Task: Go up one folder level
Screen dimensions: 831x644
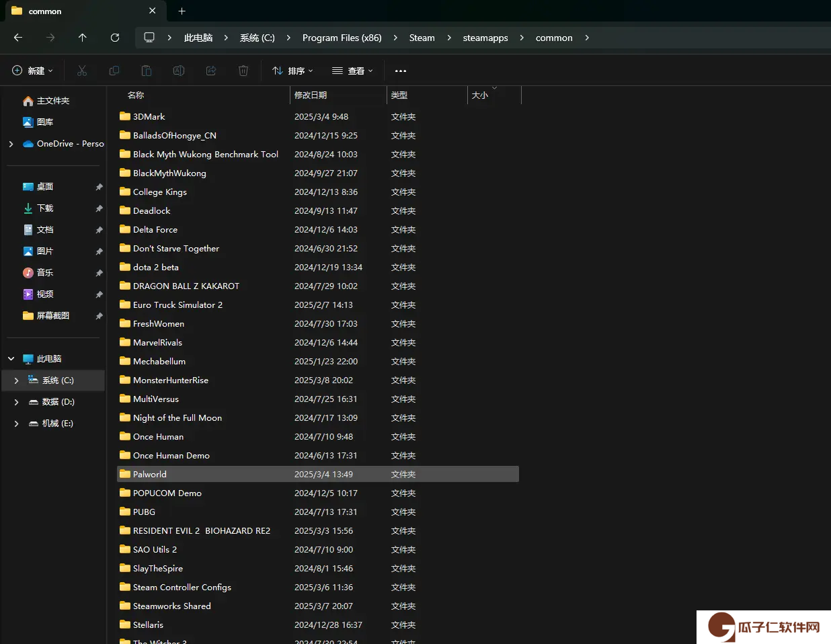Action: tap(82, 38)
